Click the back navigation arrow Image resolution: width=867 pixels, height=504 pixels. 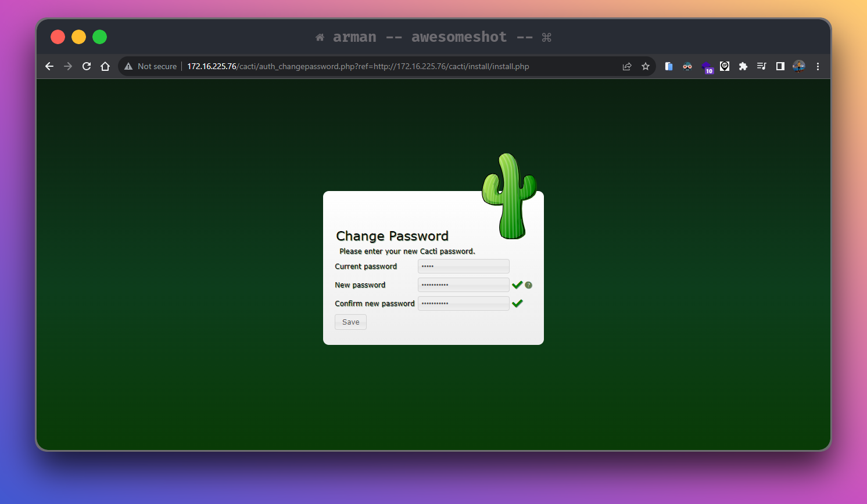pyautogui.click(x=49, y=66)
